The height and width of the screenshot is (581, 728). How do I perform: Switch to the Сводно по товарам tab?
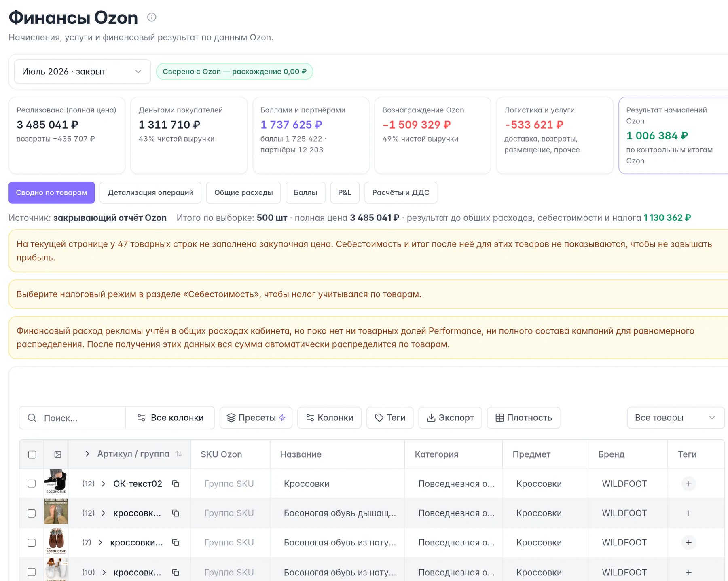tap(52, 192)
